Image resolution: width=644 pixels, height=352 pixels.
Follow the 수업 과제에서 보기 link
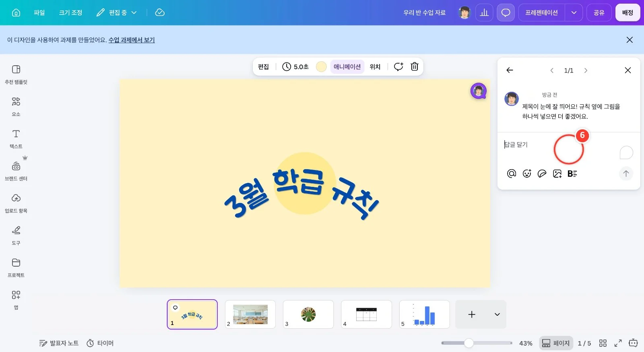(132, 40)
